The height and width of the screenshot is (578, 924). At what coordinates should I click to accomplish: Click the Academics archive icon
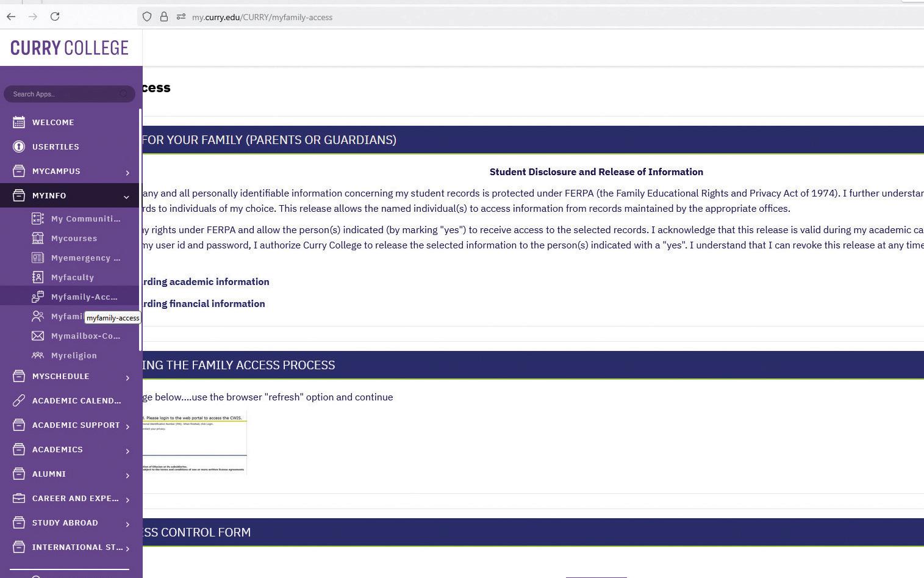tap(19, 449)
